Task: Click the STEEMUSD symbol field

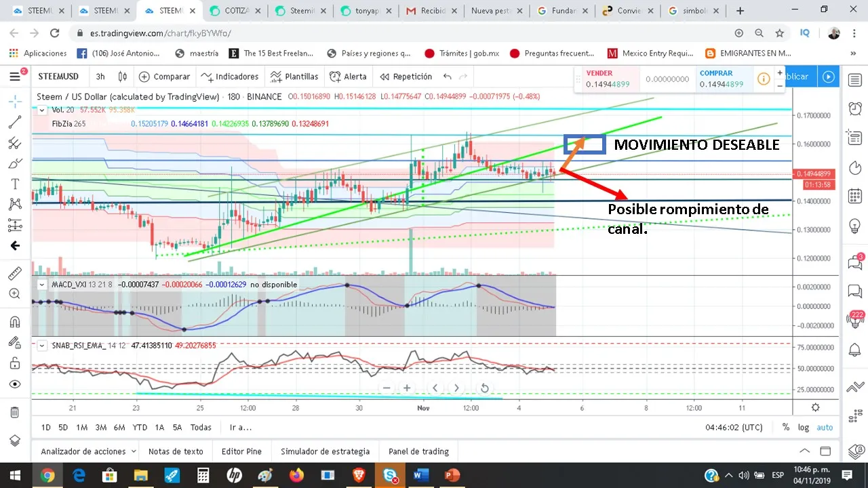Action: coord(59,77)
